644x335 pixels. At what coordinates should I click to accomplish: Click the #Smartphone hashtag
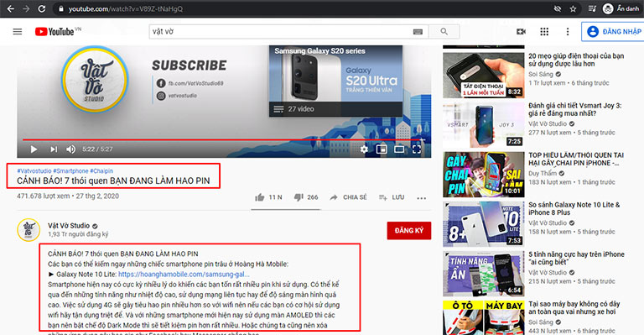pyautogui.click(x=70, y=170)
